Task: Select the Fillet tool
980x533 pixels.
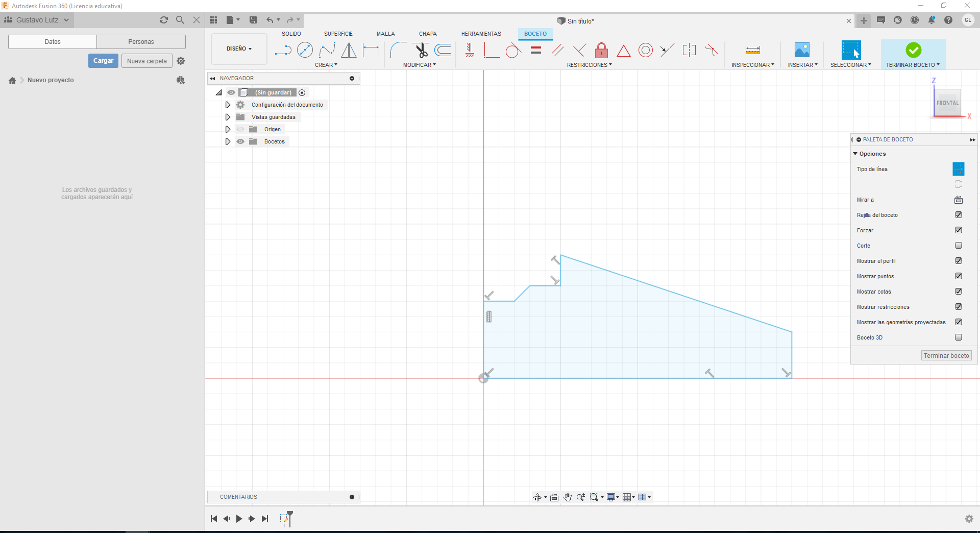Action: [x=398, y=50]
